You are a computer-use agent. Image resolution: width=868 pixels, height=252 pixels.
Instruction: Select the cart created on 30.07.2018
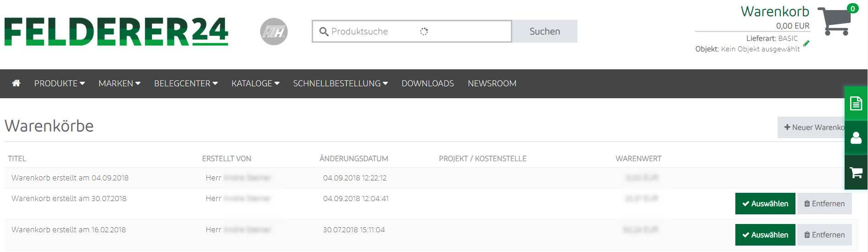tap(765, 203)
